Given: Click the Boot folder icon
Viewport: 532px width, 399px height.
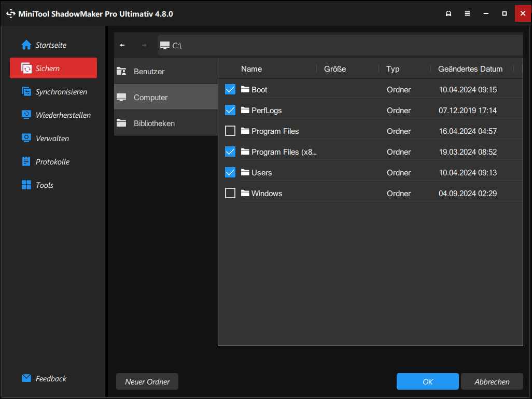Looking at the screenshot, I should click(x=245, y=89).
